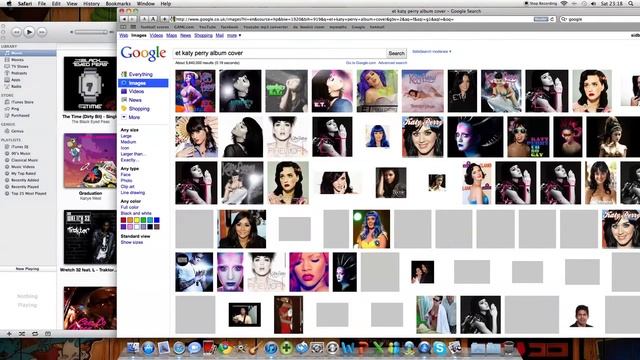The width and height of the screenshot is (640, 360).
Task: Click the Safari forward button
Action: [132, 19]
